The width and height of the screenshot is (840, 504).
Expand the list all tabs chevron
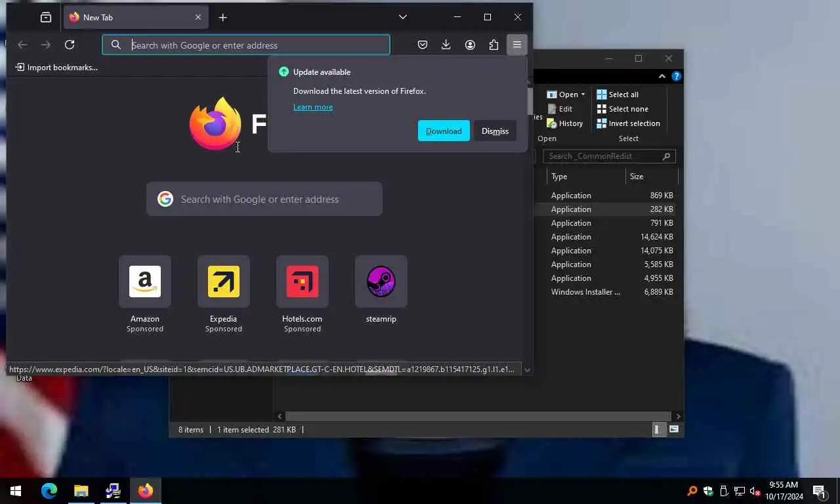pos(403,18)
